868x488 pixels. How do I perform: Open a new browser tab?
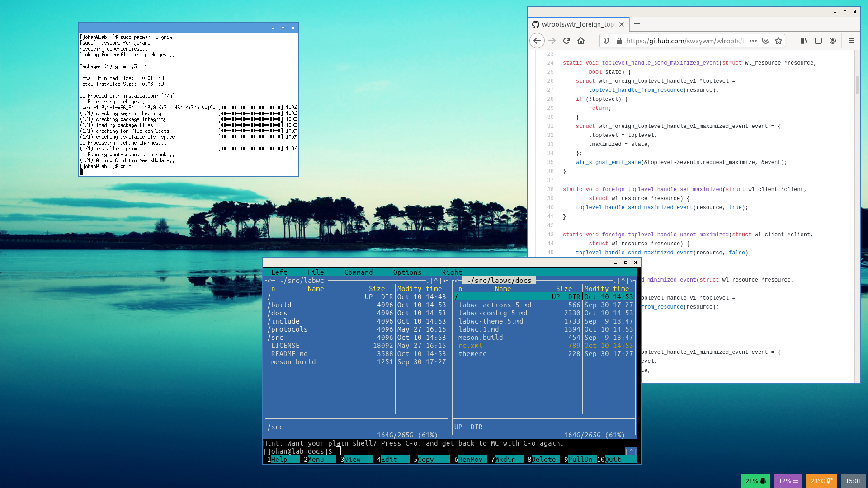637,24
